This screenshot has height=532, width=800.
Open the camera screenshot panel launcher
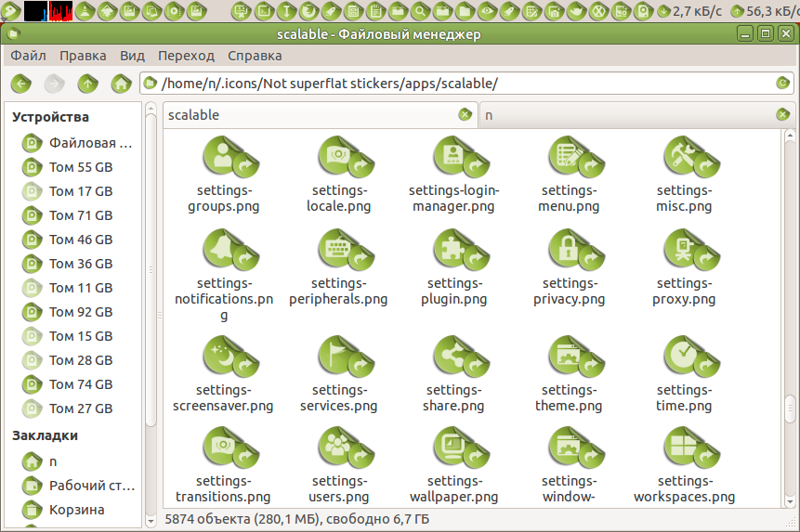pos(554,11)
